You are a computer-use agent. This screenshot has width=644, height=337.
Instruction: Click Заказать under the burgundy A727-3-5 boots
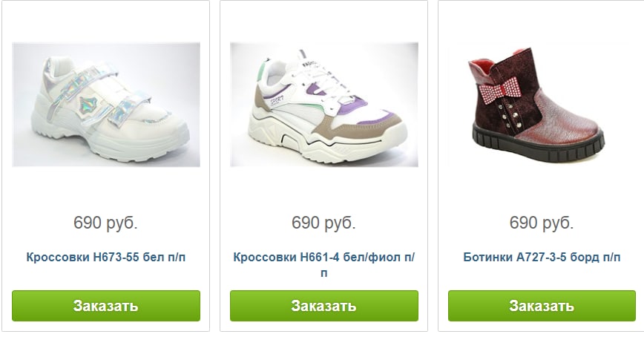(x=542, y=306)
